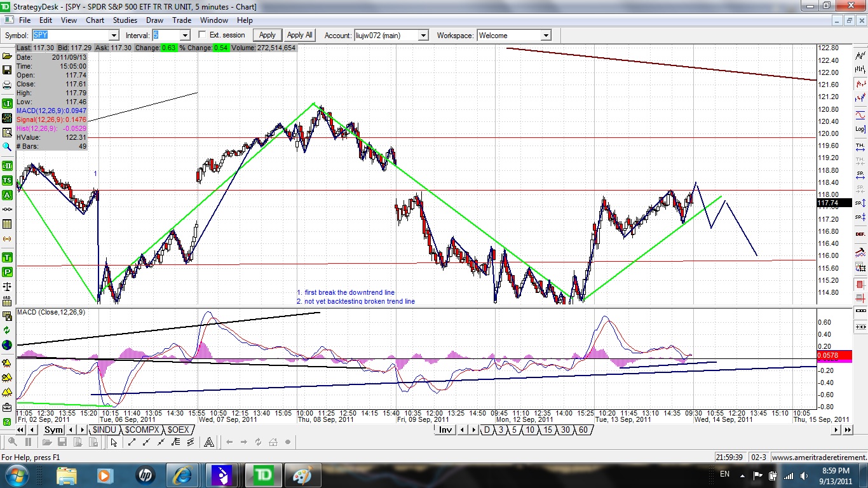
Task: Select the Inv tab
Action: (x=445, y=430)
